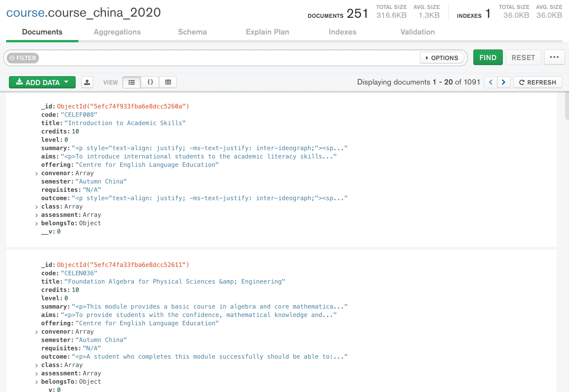This screenshot has width=569, height=392.
Task: Expand belongsTo Object in first document
Action: pyautogui.click(x=36, y=224)
